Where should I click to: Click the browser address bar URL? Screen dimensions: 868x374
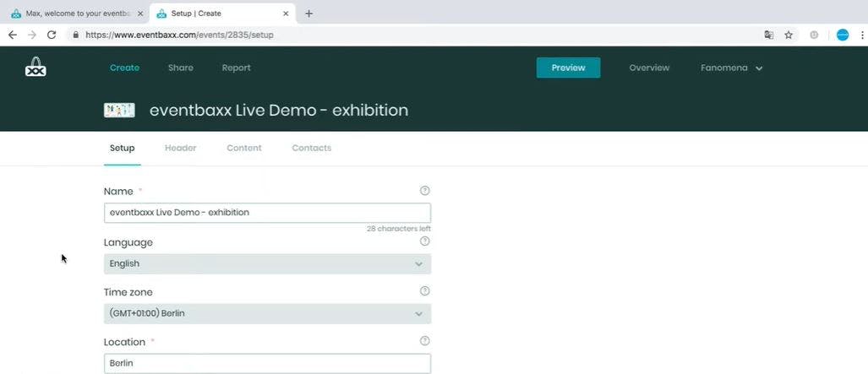tap(179, 35)
